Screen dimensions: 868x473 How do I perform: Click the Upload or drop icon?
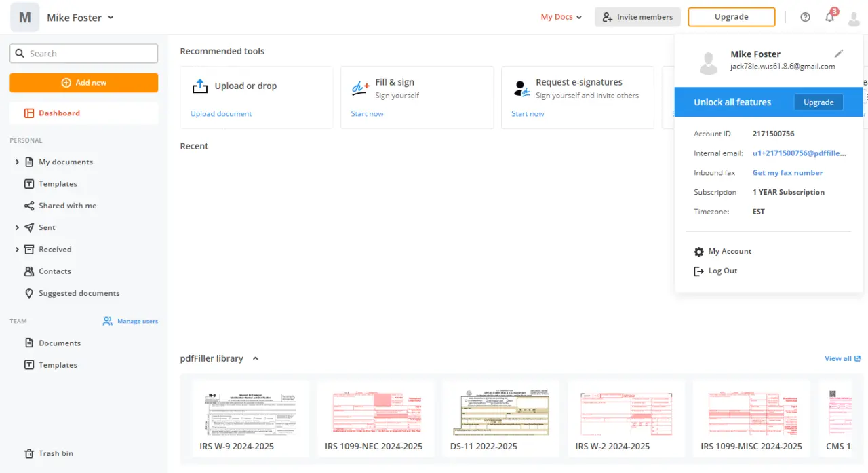pos(200,86)
